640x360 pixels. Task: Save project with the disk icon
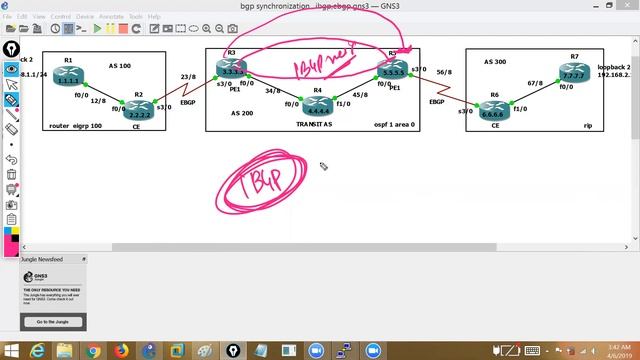click(x=37, y=29)
